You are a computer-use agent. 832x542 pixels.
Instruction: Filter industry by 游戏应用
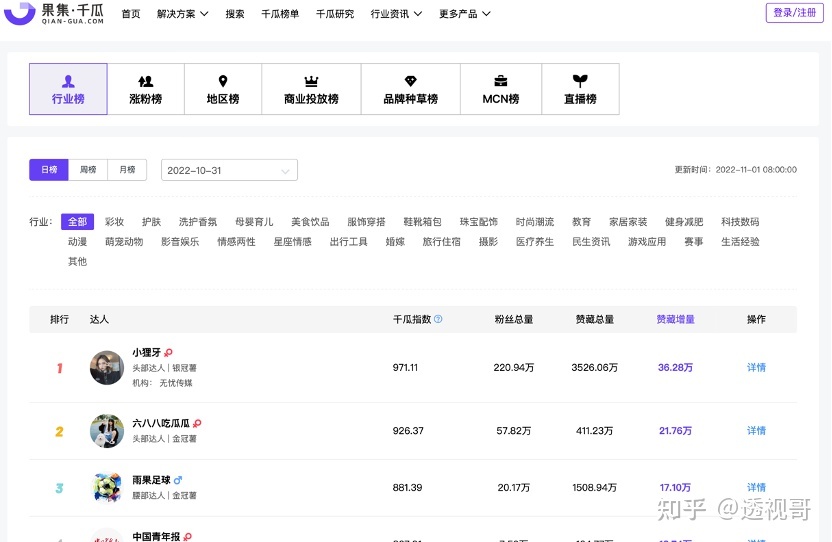pos(647,242)
